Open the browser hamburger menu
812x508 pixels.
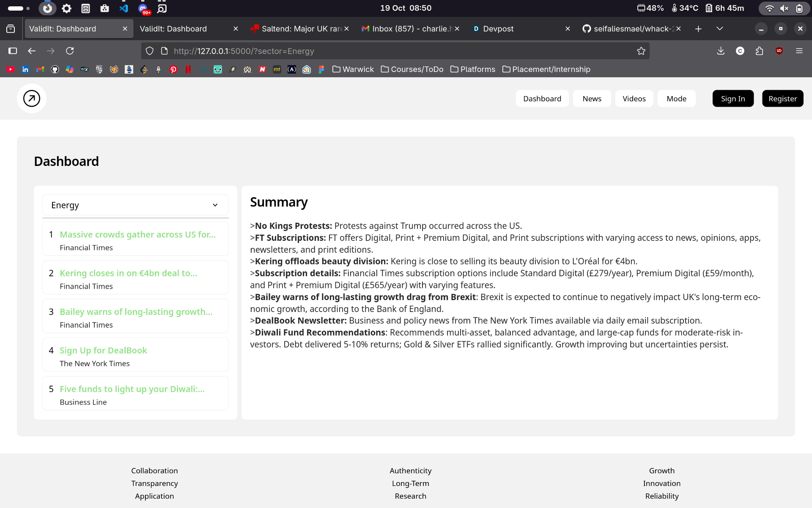[x=799, y=51]
